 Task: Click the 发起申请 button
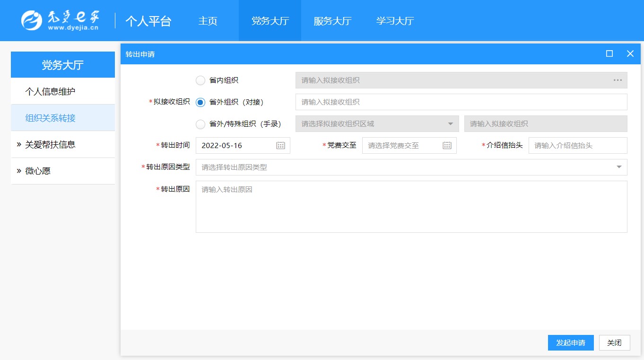tap(570, 343)
